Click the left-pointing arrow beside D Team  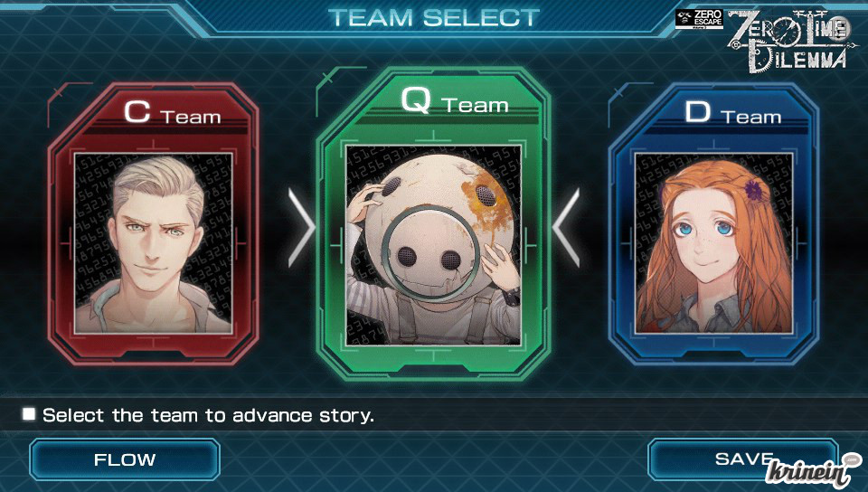point(566,228)
